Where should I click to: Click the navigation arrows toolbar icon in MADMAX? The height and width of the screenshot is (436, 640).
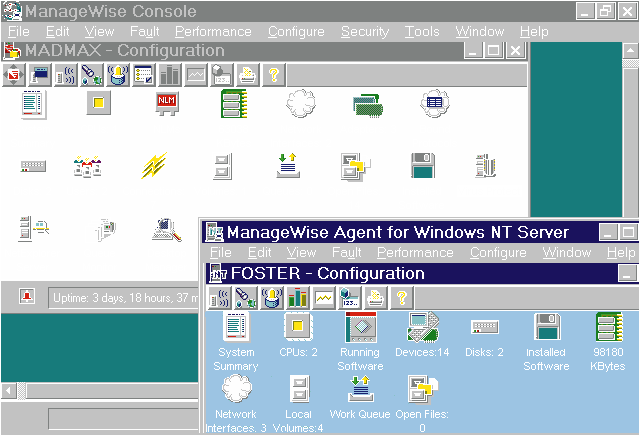[13, 75]
